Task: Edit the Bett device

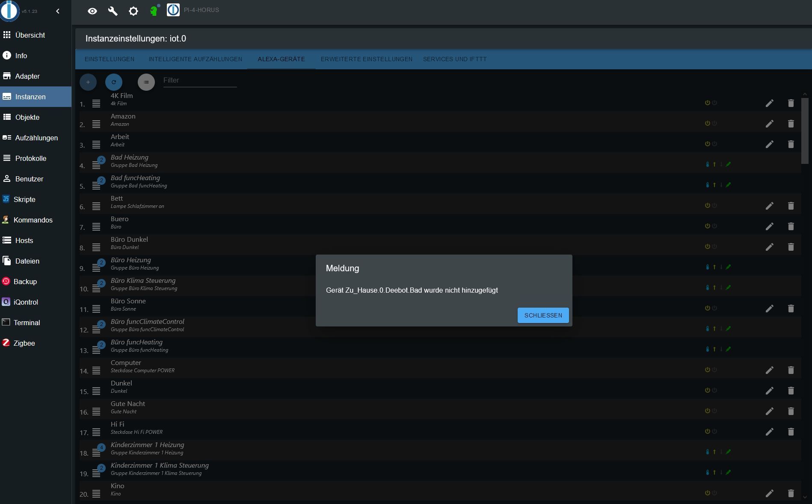Action: tap(769, 206)
